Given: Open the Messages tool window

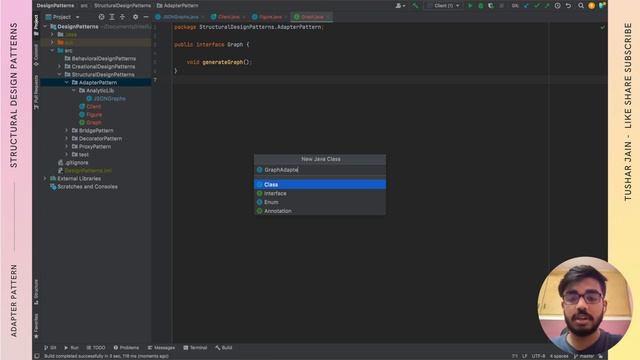Looking at the screenshot, I should 161,348.
